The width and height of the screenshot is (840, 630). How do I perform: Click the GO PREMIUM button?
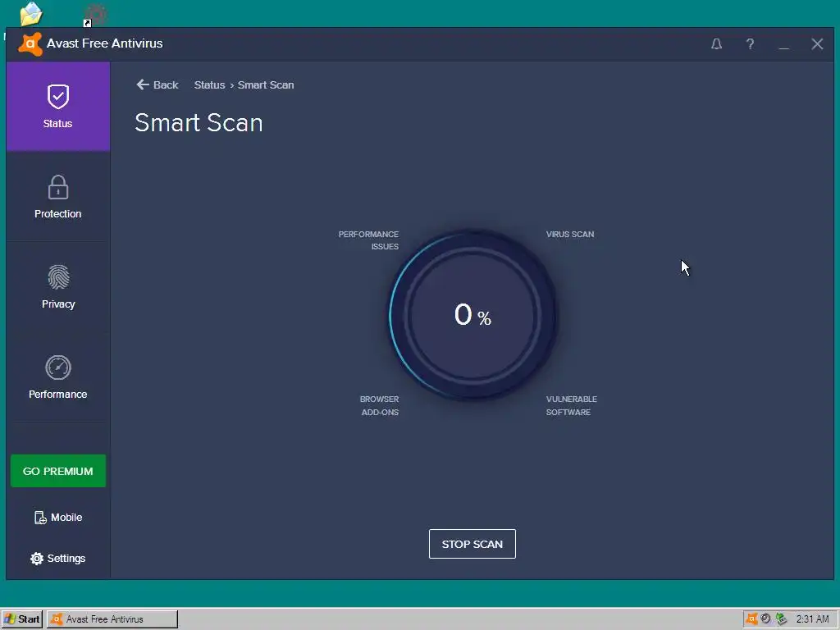[x=58, y=471]
